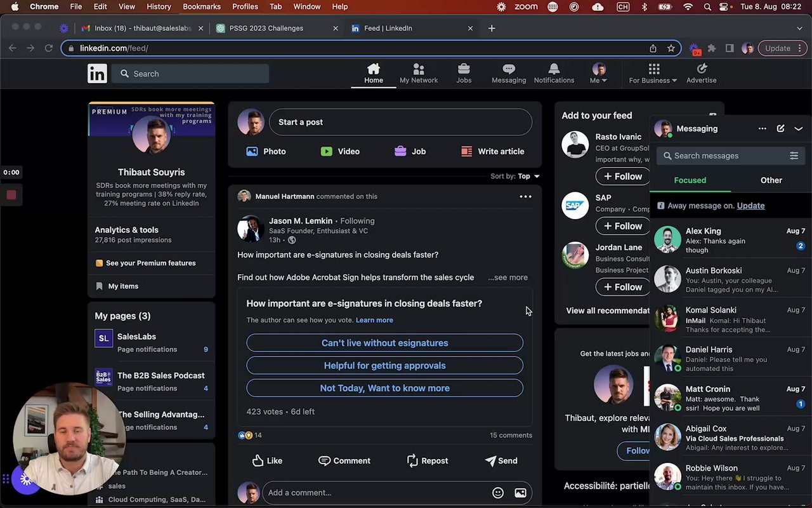Open Messaging from top navigation

click(x=509, y=73)
